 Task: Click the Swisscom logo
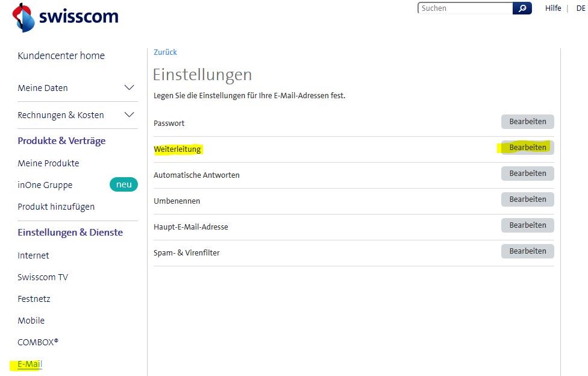coord(64,17)
